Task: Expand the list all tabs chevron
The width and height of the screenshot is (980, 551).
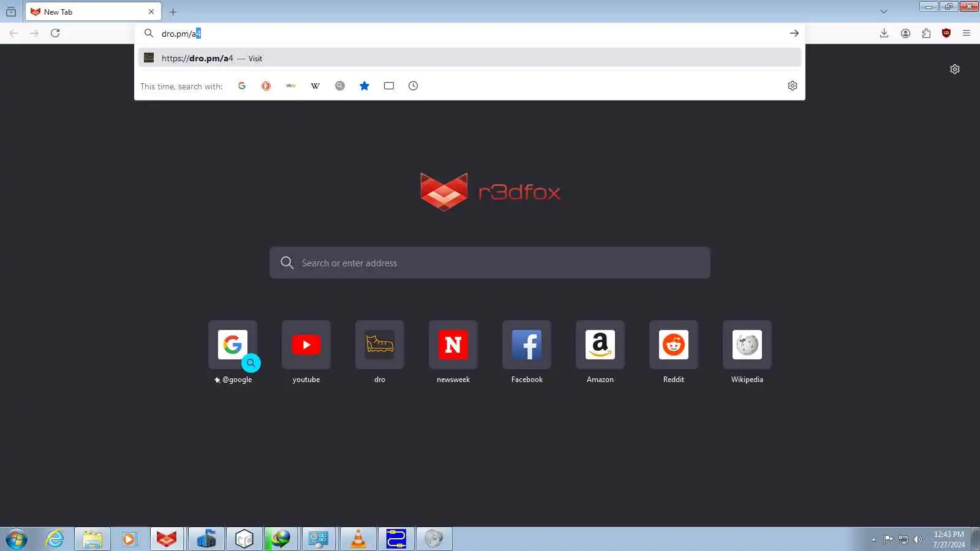Action: point(883,12)
